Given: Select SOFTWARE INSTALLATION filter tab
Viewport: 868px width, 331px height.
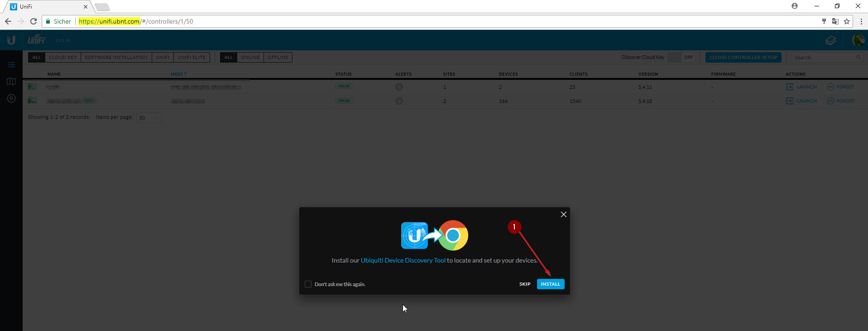Looking at the screenshot, I should tap(116, 57).
